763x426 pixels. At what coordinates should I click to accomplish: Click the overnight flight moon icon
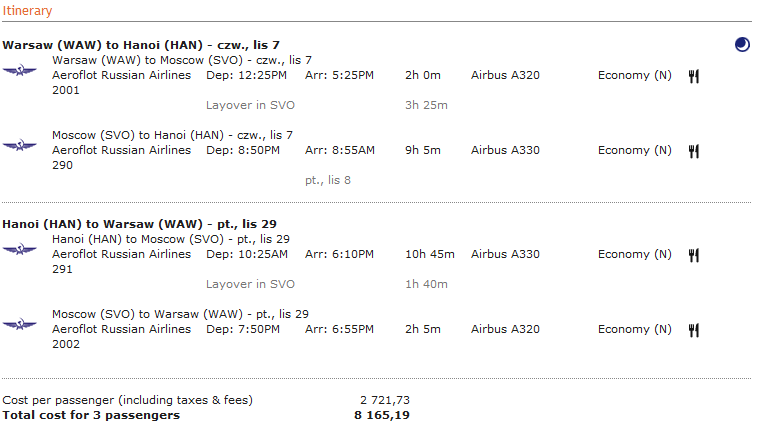click(742, 45)
